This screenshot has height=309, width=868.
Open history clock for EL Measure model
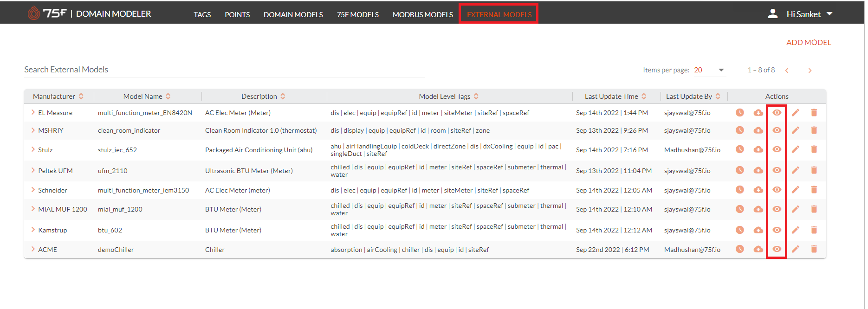(740, 113)
